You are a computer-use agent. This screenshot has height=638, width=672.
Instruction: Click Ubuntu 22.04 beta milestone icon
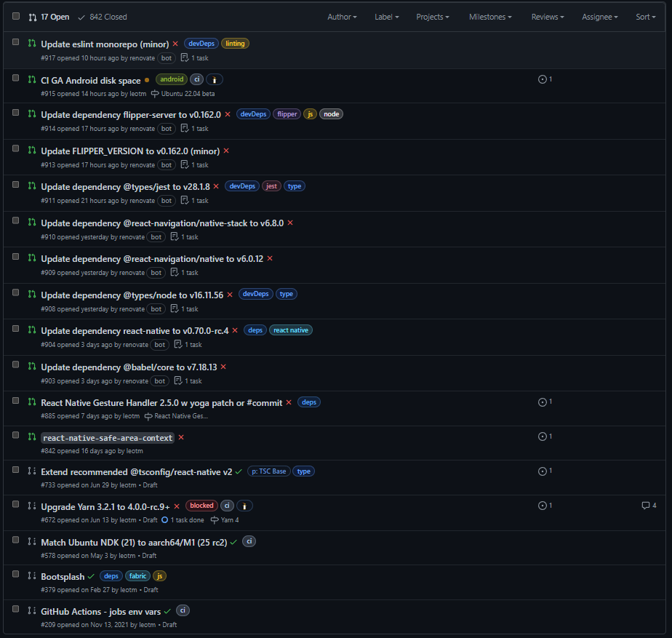tap(155, 94)
